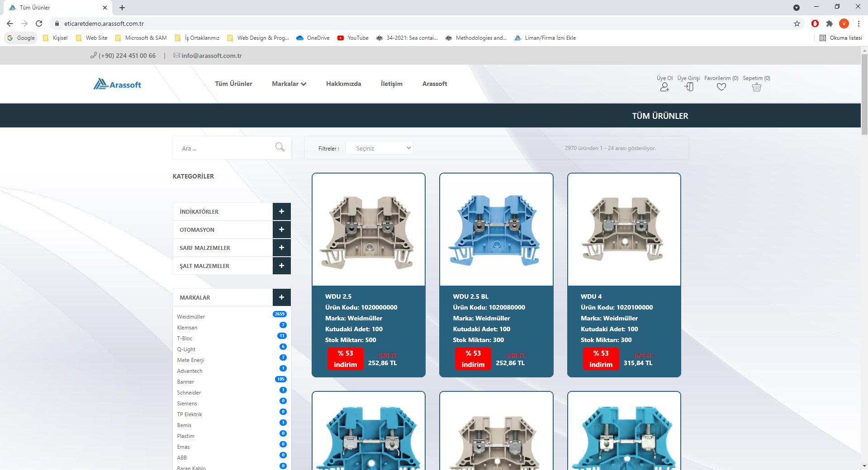Open Favorilerim heart icon
868x470 pixels.
point(721,87)
